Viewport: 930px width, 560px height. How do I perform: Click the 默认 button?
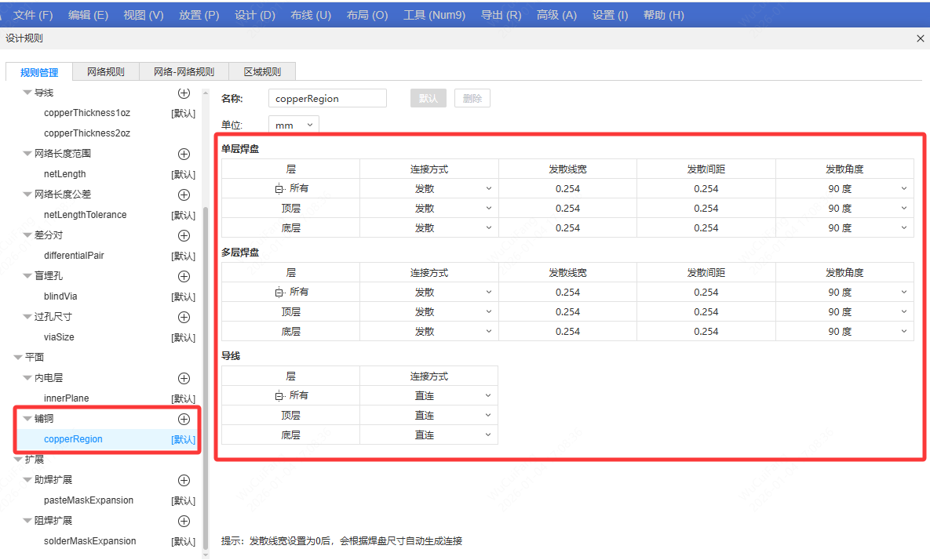pos(428,99)
